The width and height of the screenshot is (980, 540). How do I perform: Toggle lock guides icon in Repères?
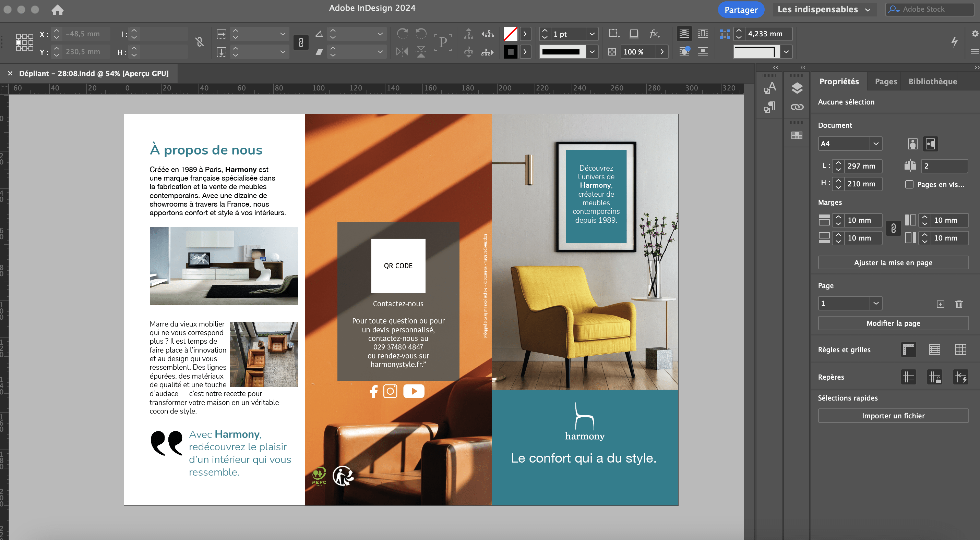click(x=934, y=377)
